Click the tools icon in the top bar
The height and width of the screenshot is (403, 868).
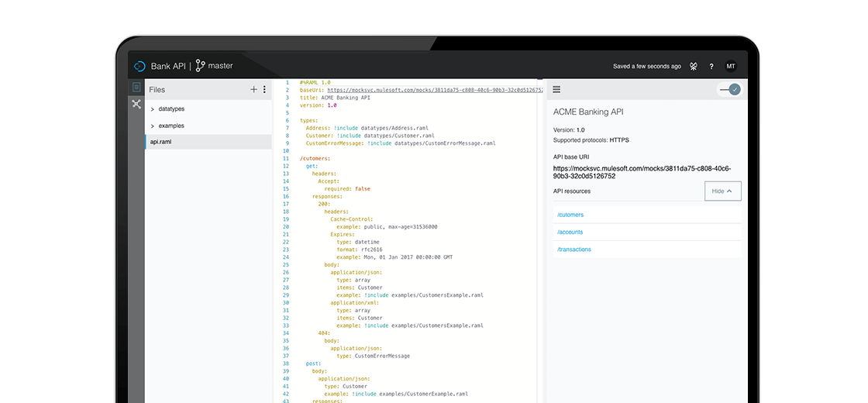tap(693, 66)
